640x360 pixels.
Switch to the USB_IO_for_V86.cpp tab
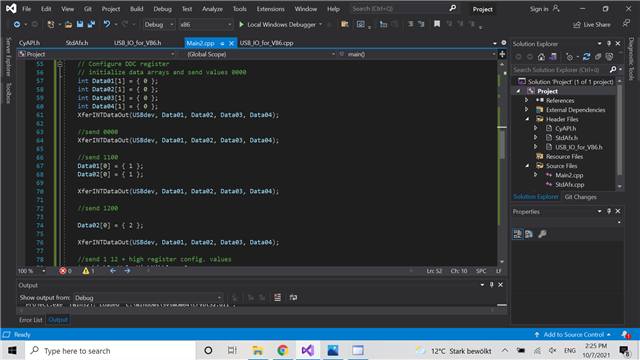267,43
